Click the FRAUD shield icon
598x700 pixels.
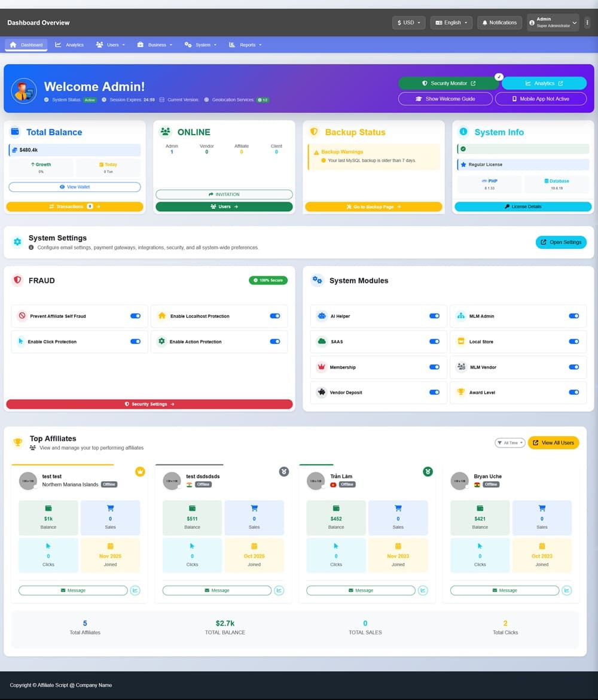coord(17,280)
